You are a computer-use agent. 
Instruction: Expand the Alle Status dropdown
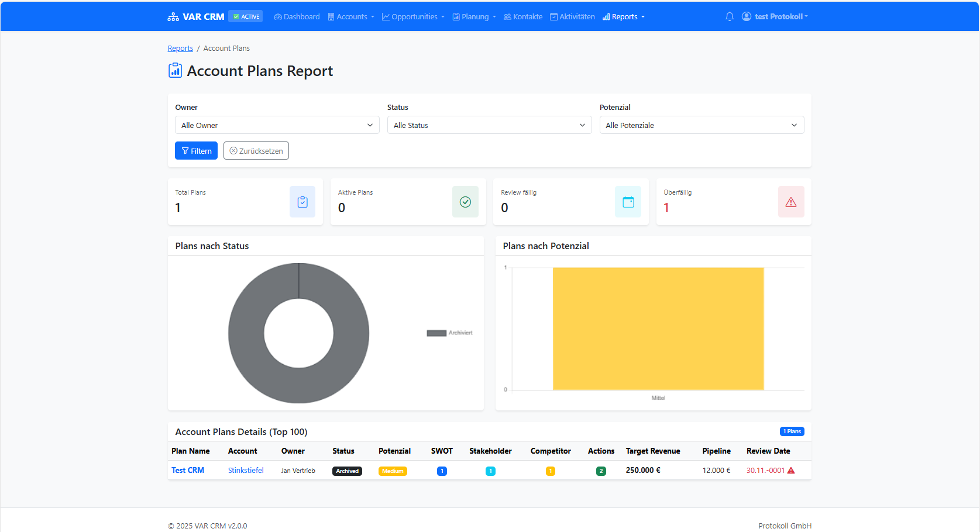pos(489,125)
